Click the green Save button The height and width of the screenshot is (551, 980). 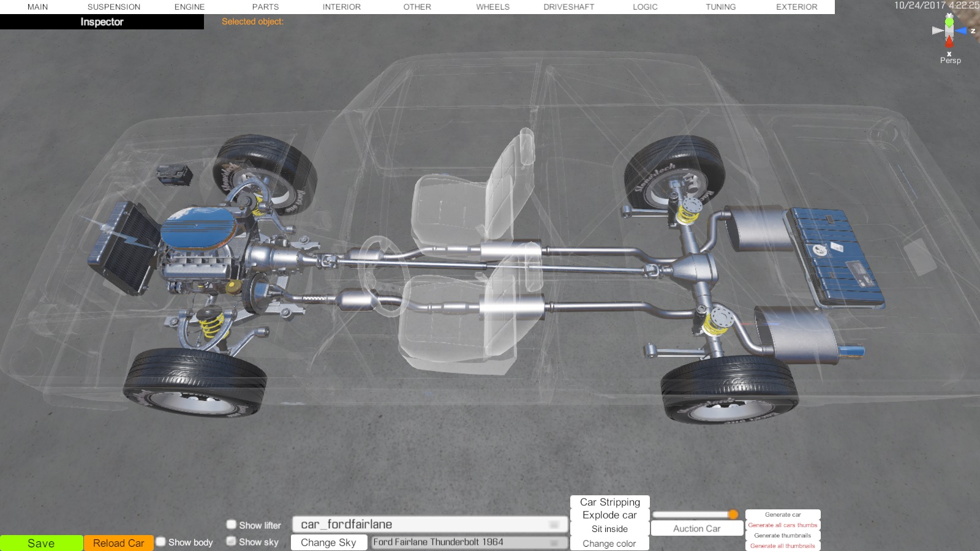point(41,543)
